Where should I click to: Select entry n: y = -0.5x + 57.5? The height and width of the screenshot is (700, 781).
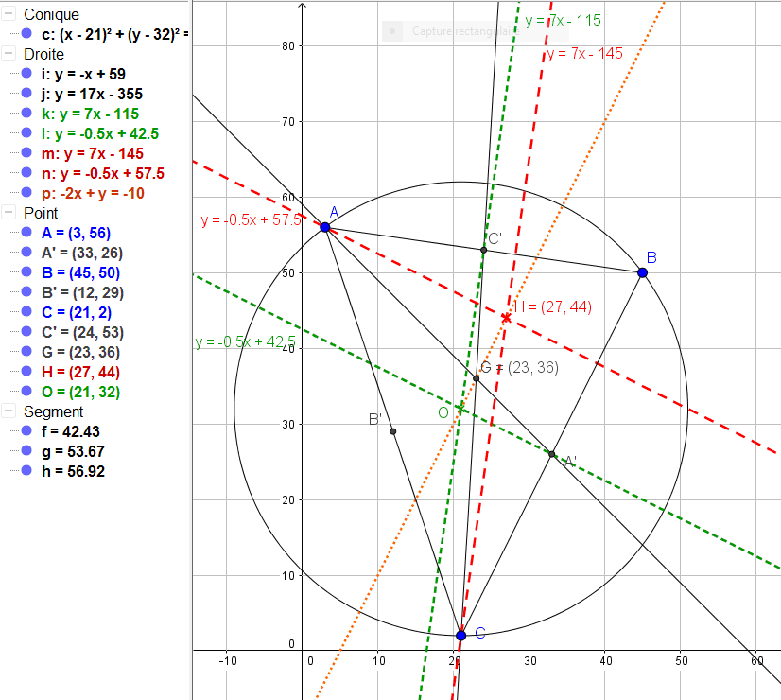click(x=103, y=174)
